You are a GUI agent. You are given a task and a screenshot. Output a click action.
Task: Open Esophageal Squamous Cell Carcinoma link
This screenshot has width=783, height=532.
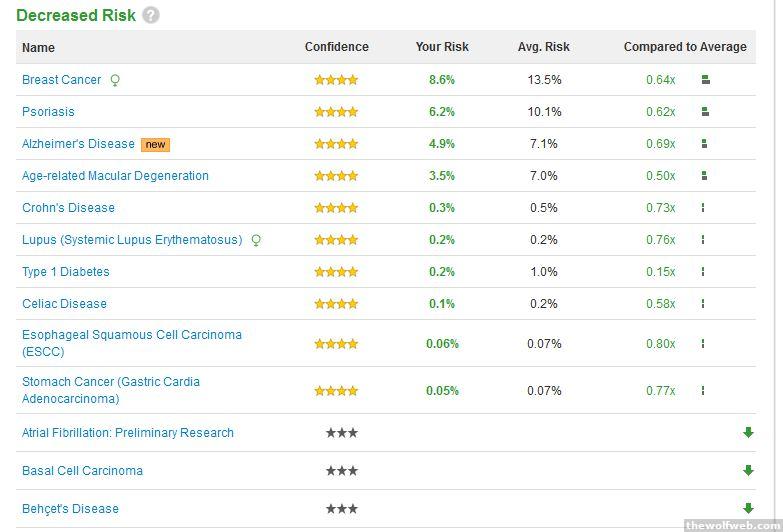coord(132,335)
